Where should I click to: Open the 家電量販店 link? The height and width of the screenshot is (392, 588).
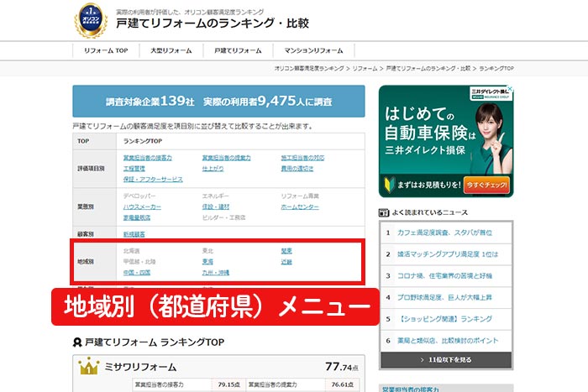(x=137, y=217)
